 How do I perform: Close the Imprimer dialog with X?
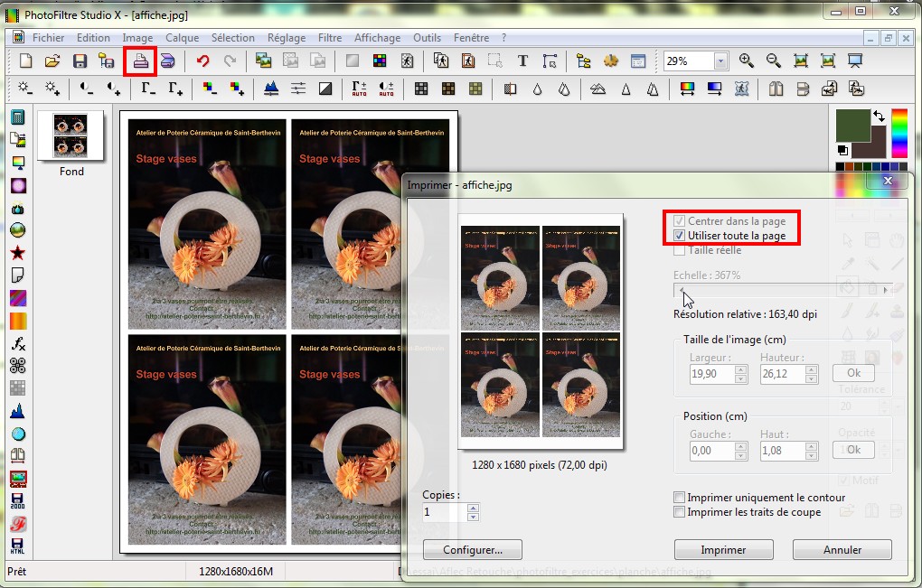(888, 181)
